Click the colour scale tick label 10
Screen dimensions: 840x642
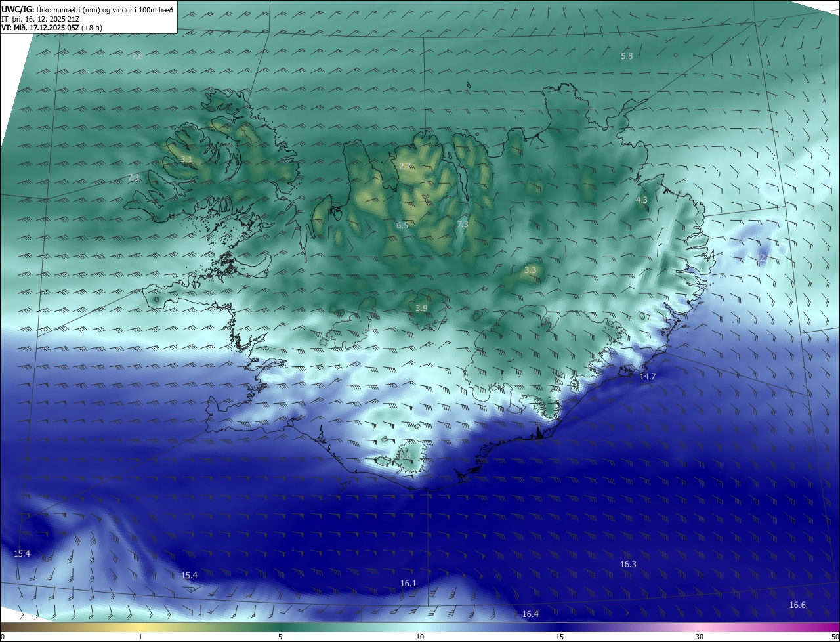[420, 637]
